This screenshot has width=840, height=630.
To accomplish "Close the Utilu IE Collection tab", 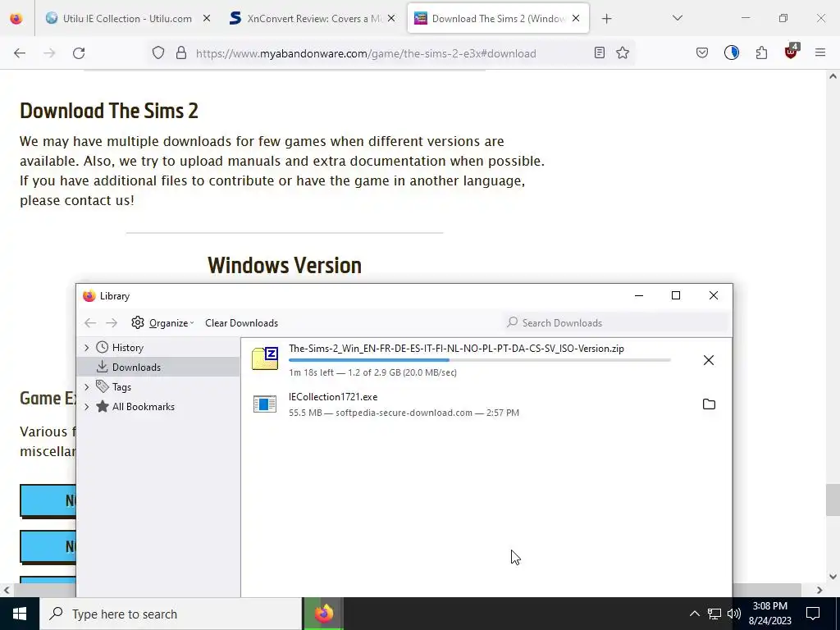I will (x=207, y=18).
